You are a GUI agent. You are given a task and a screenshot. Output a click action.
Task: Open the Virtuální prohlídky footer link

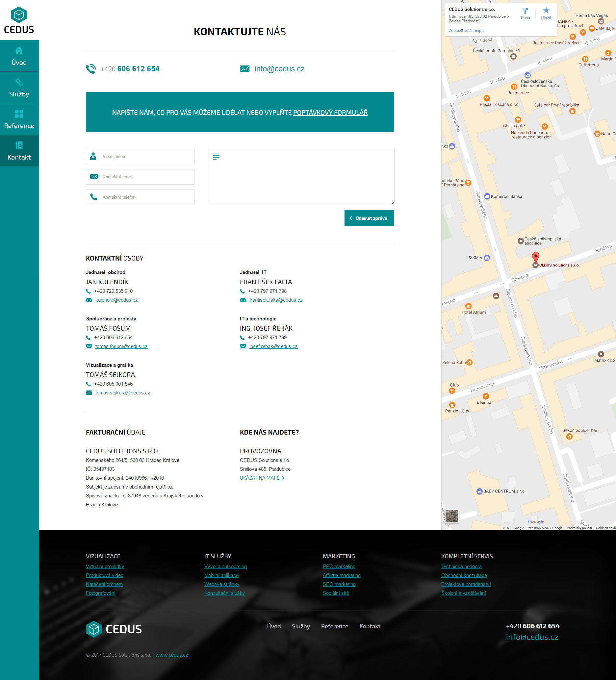coord(105,566)
